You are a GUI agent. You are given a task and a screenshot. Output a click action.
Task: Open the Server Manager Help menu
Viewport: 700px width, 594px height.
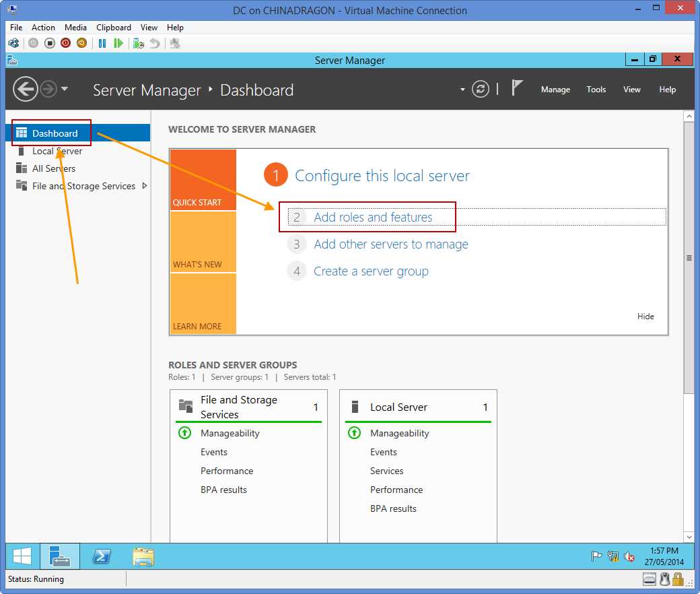pos(668,90)
